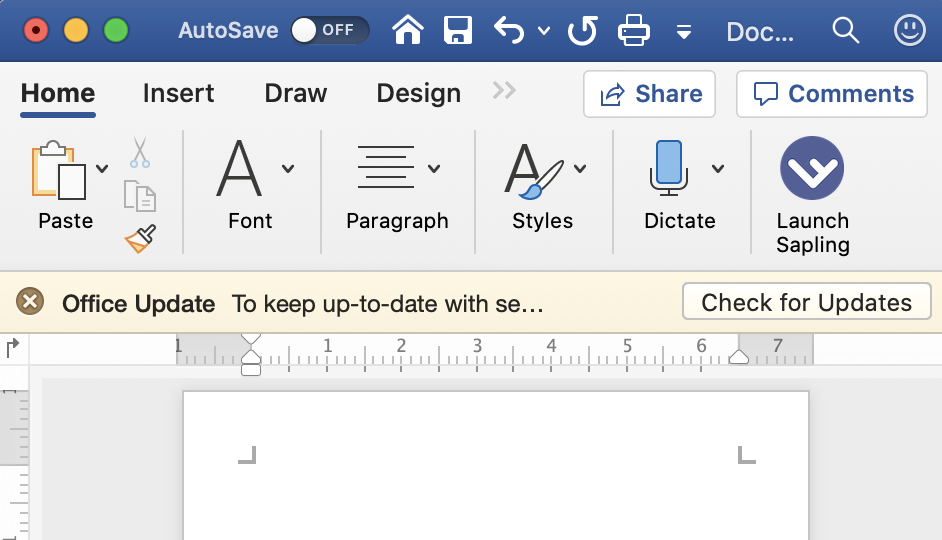
Task: Click the document title Doc...
Action: point(760,31)
